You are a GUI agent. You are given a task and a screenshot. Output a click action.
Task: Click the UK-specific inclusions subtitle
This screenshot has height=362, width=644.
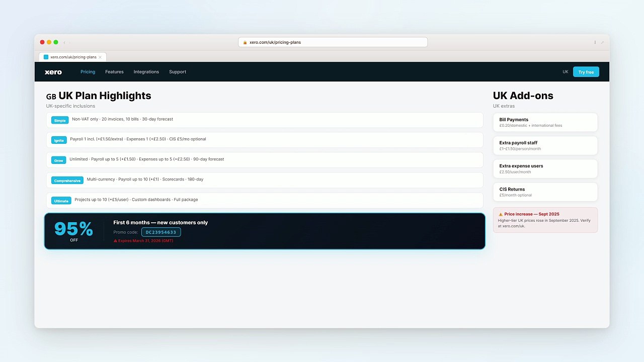70,106
